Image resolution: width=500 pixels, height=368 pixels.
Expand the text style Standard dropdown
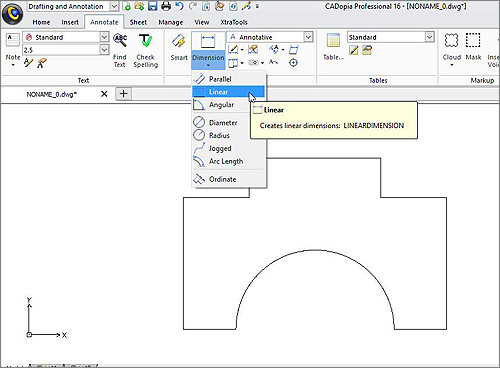click(x=104, y=37)
